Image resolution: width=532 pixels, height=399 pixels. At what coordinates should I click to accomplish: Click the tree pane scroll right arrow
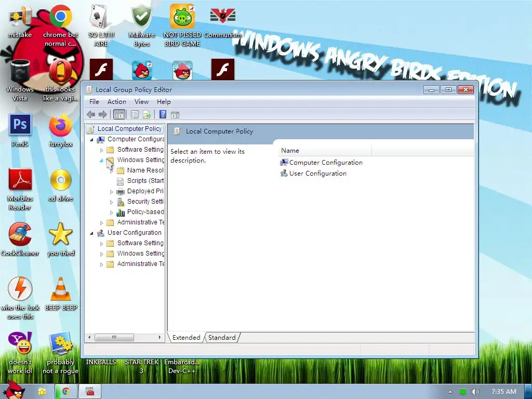(160, 337)
